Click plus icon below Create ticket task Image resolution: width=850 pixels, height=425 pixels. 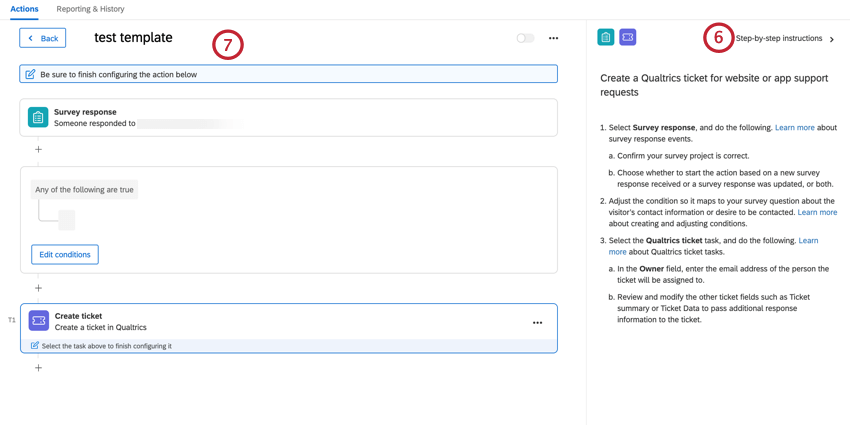pos(38,368)
